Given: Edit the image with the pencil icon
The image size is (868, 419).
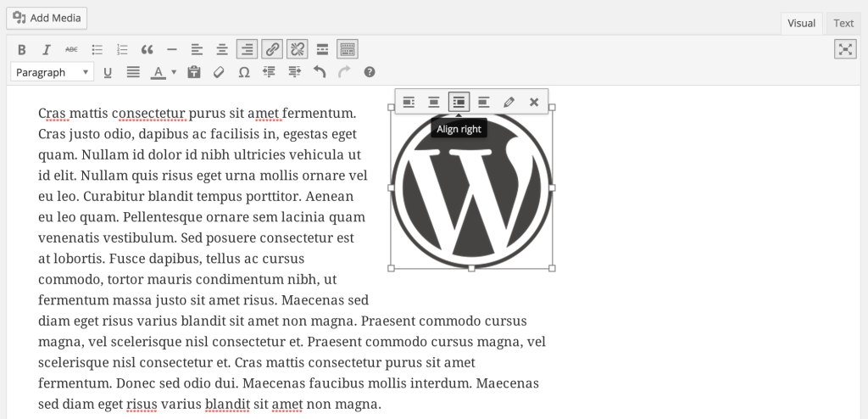Looking at the screenshot, I should point(509,103).
